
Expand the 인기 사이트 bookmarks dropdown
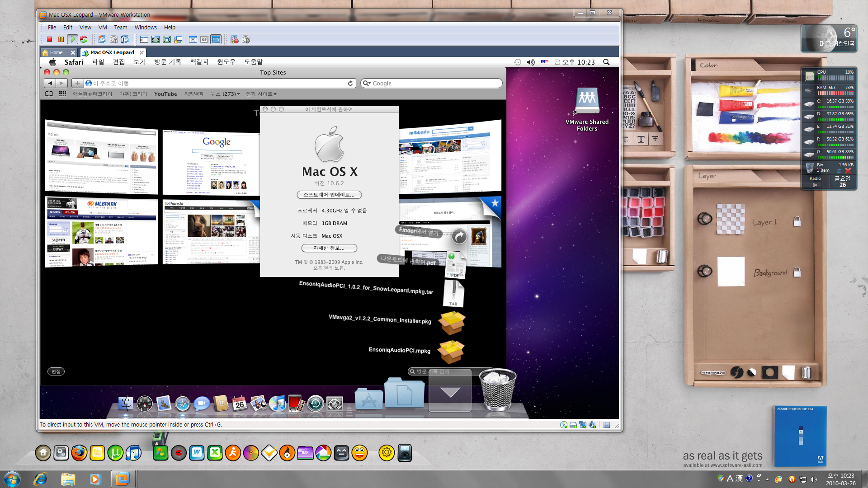click(261, 94)
